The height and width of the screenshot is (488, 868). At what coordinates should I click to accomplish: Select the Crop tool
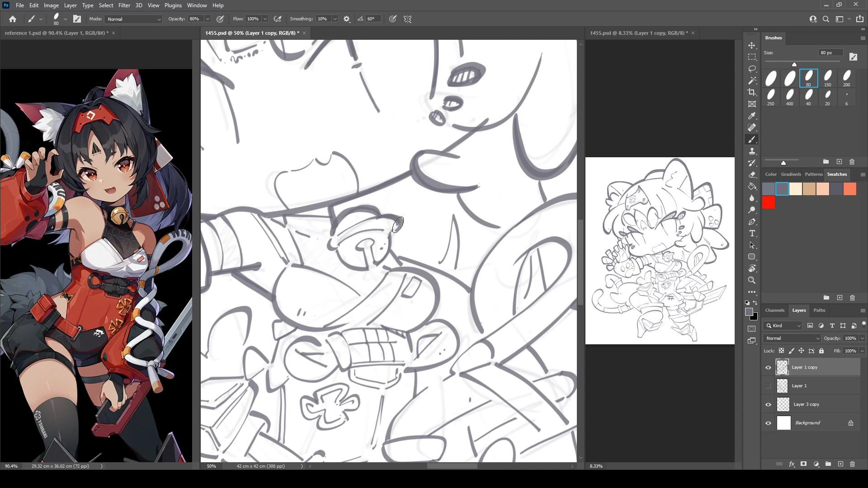point(752,93)
